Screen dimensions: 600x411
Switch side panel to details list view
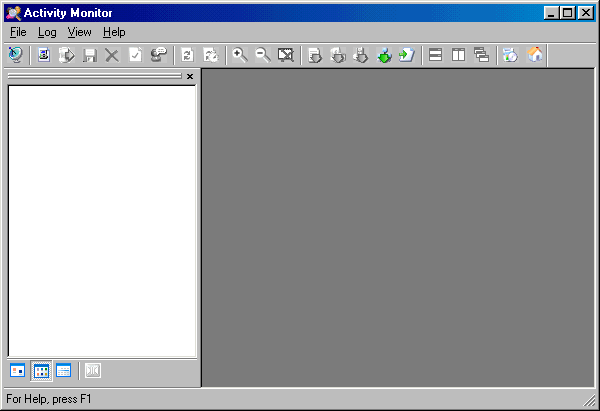click(x=64, y=371)
